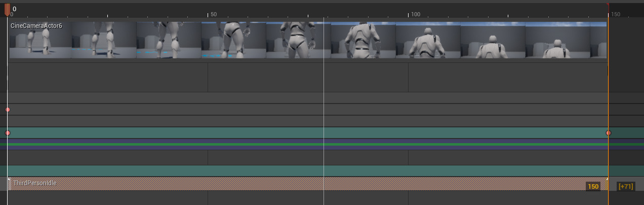Viewport: 644px width, 205px height.
Task: Click the white vertical marker line in the timeline
Action: (x=324, y=101)
